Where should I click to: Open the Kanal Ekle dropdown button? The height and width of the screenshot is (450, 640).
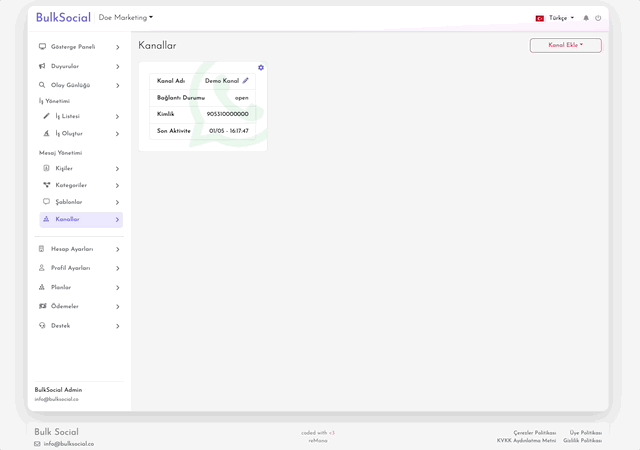pyautogui.click(x=565, y=45)
